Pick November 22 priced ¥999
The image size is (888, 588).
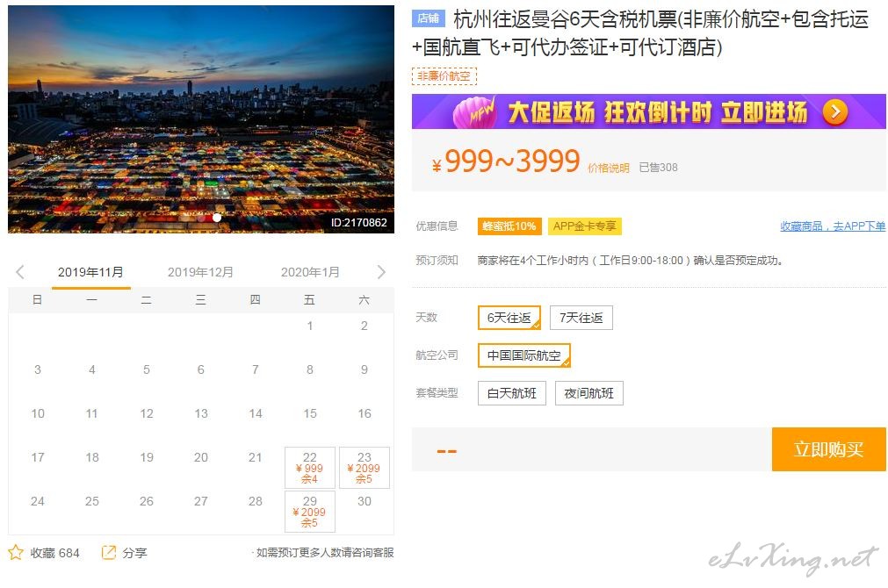click(310, 468)
